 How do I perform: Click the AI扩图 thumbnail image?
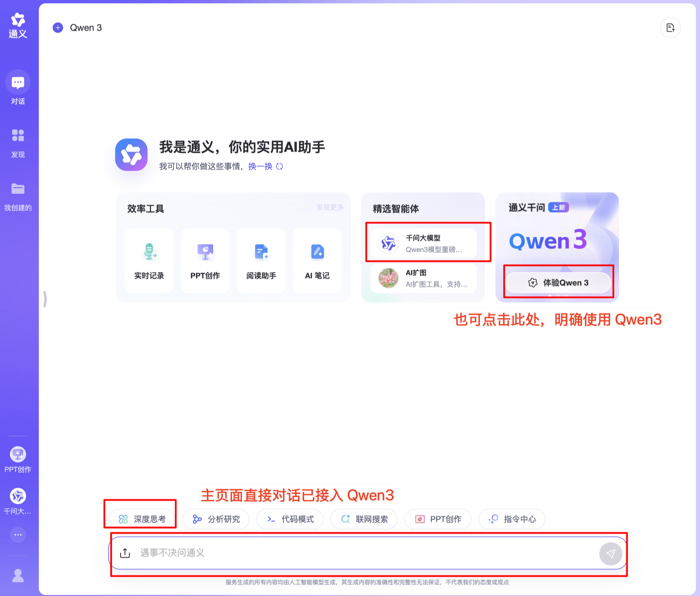(388, 278)
